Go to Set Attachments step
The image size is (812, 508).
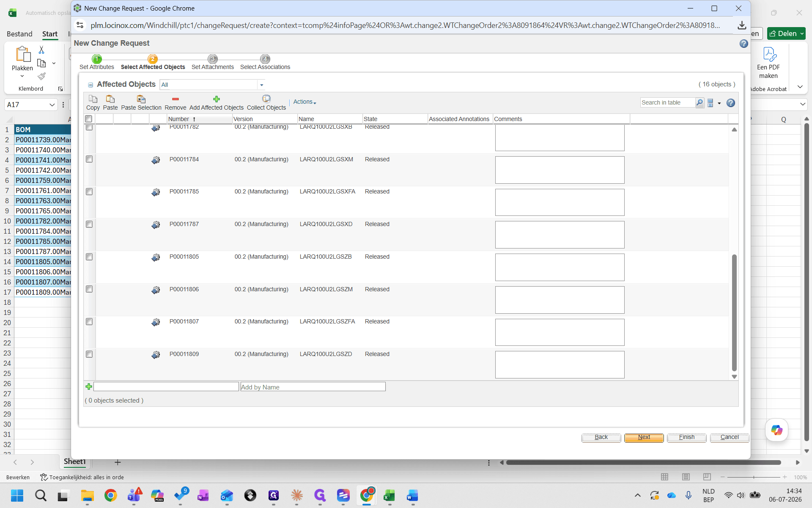[x=213, y=63]
